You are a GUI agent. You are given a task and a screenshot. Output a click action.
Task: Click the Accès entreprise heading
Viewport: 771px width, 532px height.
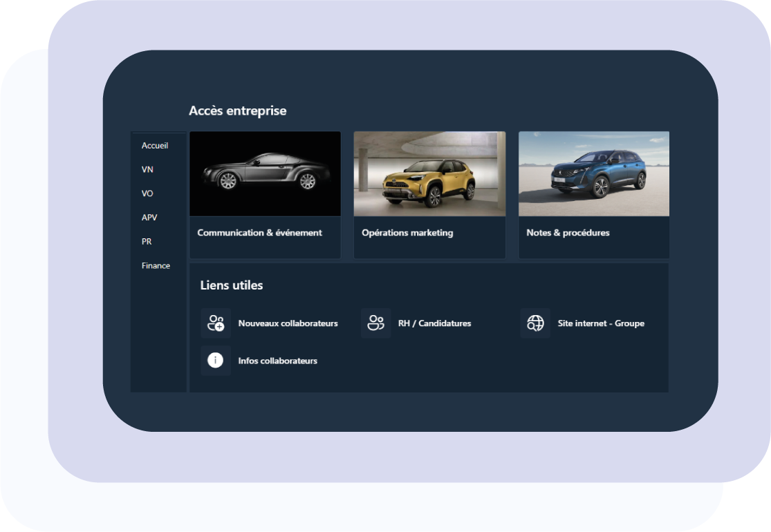click(x=237, y=111)
